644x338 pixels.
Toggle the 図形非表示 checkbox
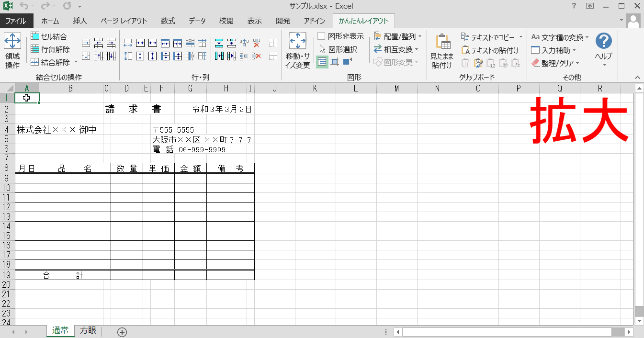coord(321,36)
